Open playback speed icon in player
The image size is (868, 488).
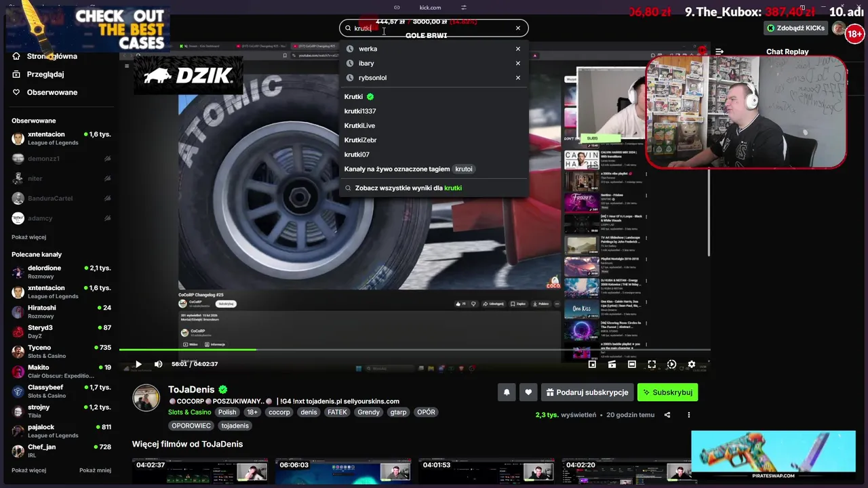pos(671,364)
